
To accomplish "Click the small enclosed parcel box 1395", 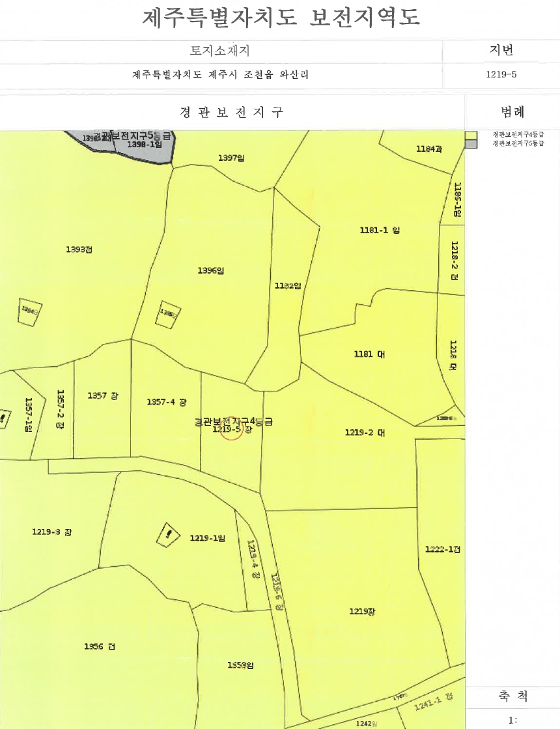I will click(x=168, y=314).
